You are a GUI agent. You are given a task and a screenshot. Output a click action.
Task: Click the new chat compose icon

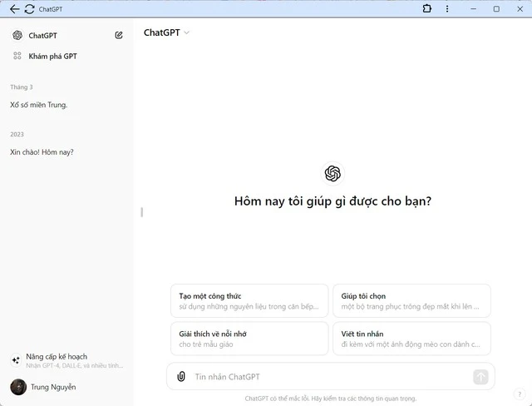pyautogui.click(x=119, y=35)
